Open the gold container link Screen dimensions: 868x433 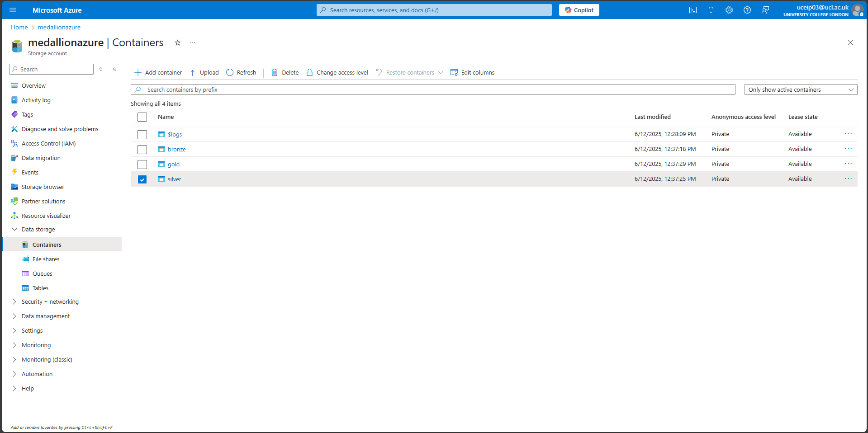(174, 164)
